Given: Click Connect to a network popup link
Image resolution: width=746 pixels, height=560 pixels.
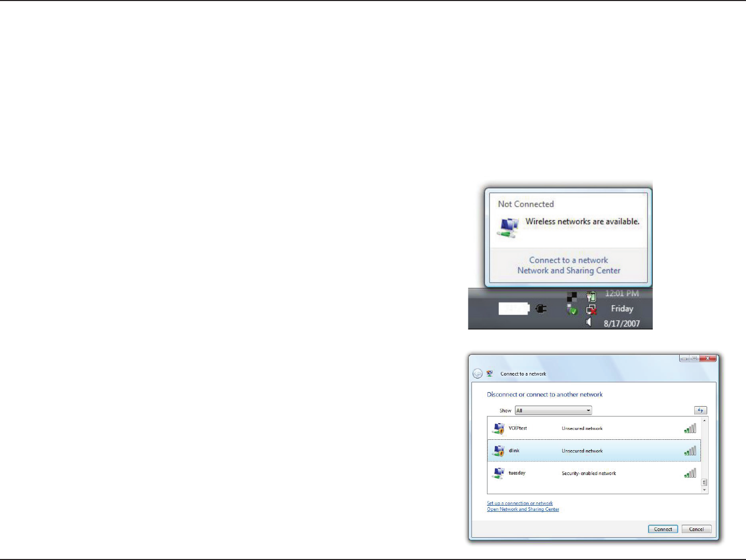Looking at the screenshot, I should 568,260.
